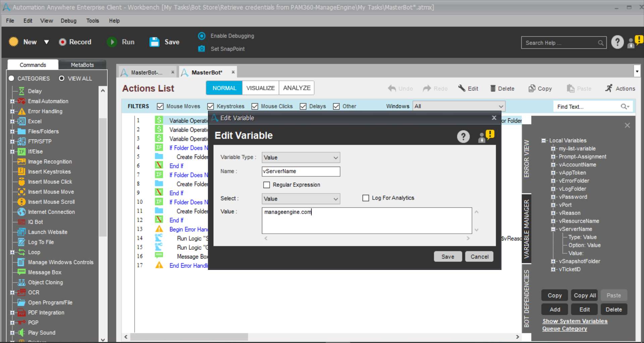Expand the vAccountName variable node
This screenshot has width=644, height=343.
click(x=553, y=165)
